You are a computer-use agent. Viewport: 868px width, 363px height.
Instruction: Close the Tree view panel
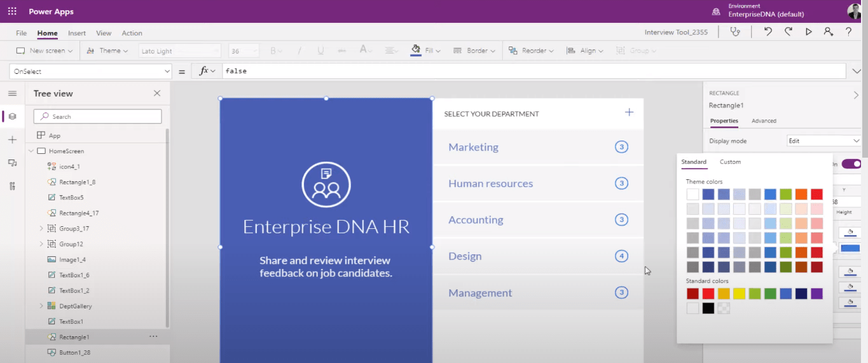[157, 93]
